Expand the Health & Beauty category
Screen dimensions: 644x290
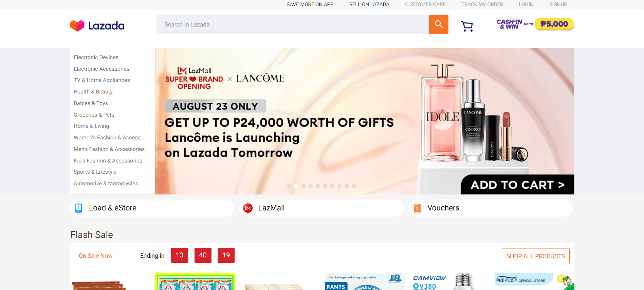point(93,91)
